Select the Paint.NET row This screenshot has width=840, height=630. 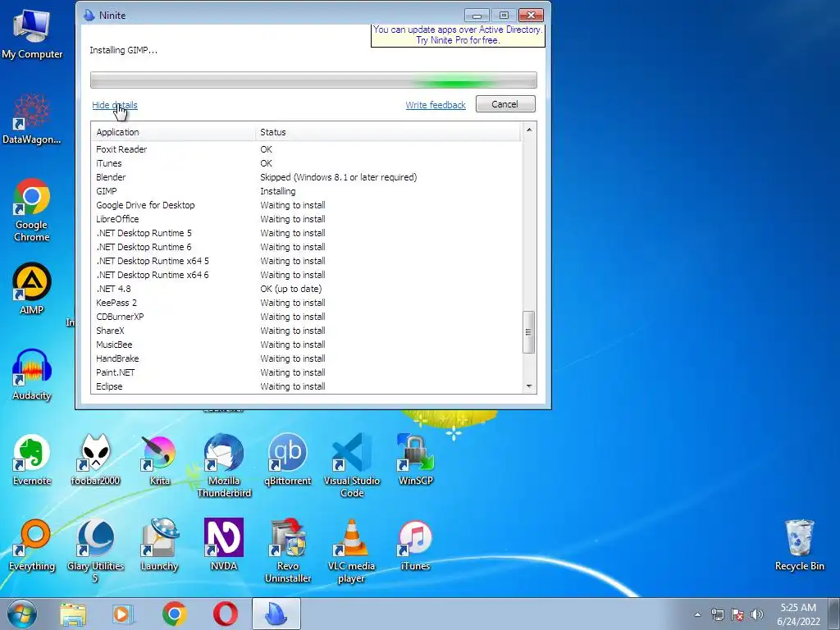click(x=307, y=372)
